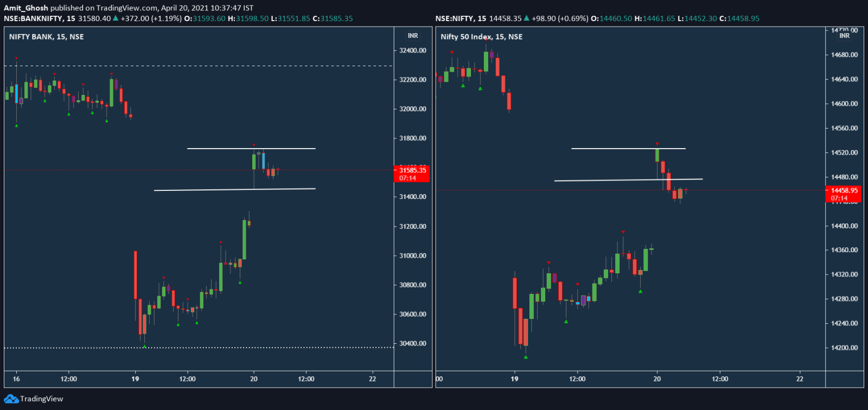Click date 20 on Nifty 50 time axis
868x410 pixels.
[x=657, y=379]
